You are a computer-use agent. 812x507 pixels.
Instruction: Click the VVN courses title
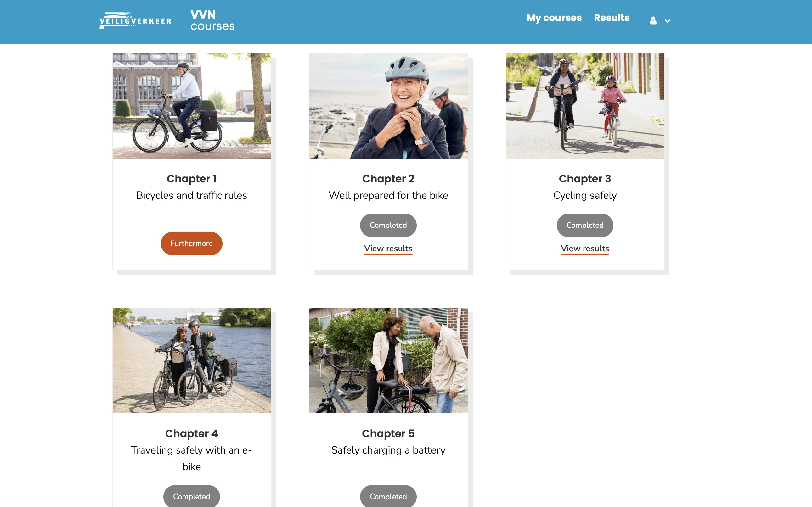(212, 20)
